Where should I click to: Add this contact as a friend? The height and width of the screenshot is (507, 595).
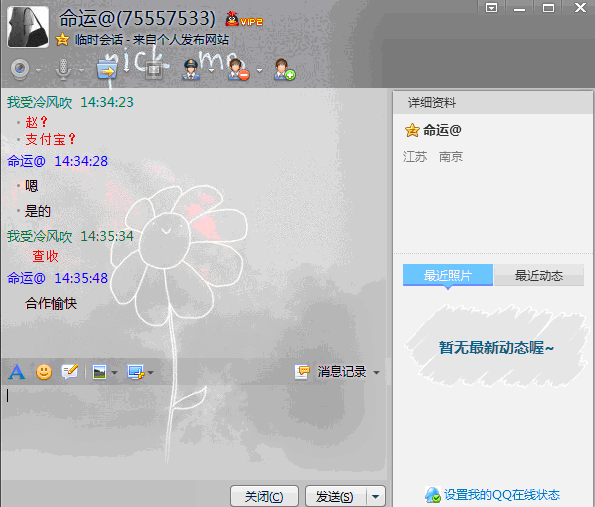coord(284,69)
